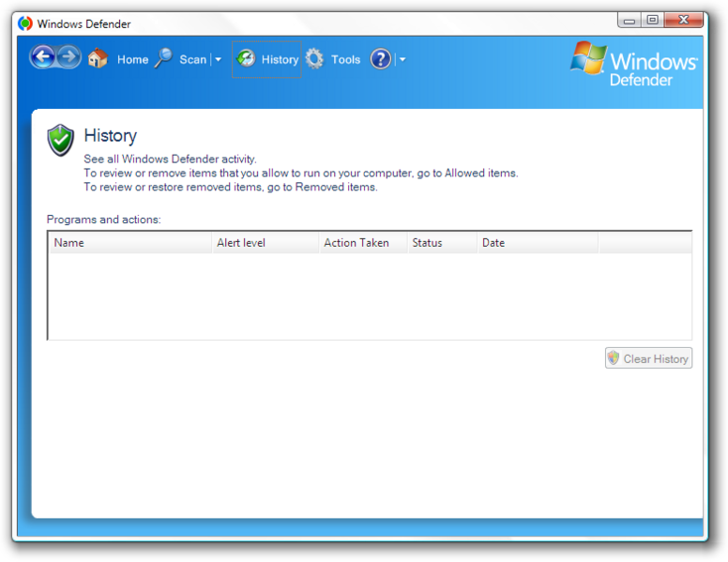This screenshot has height=562, width=728.
Task: Click the Windows Defender title bar icon
Action: (x=25, y=23)
